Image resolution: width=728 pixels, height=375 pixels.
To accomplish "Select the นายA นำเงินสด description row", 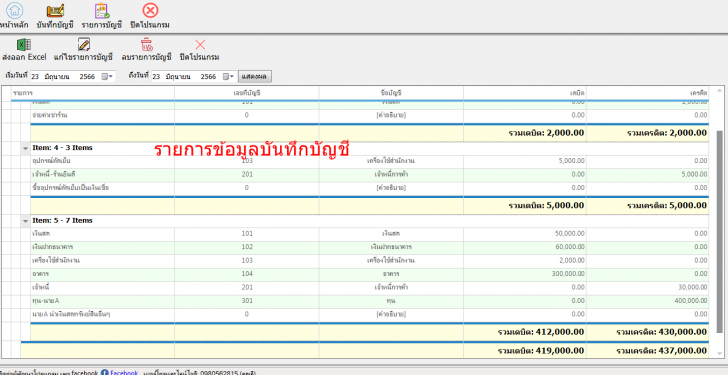I will (x=369, y=315).
